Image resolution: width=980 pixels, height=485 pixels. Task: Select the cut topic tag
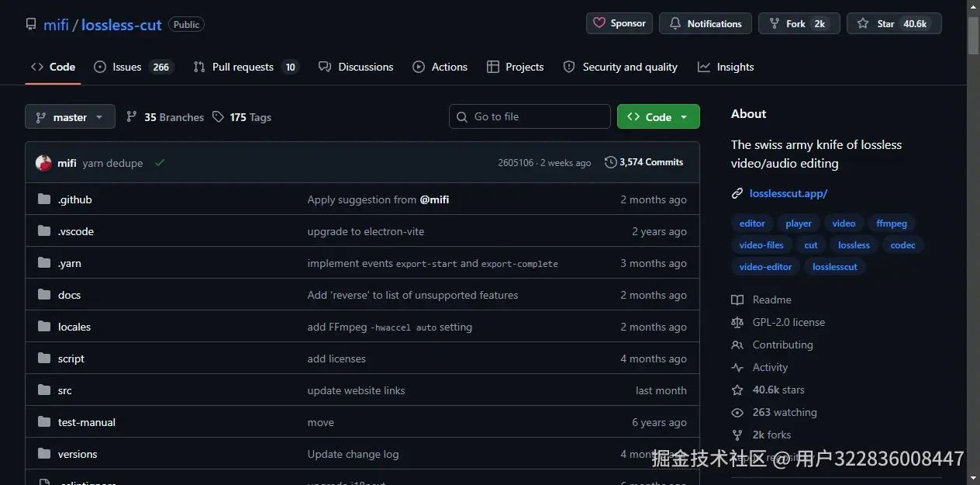tap(811, 245)
